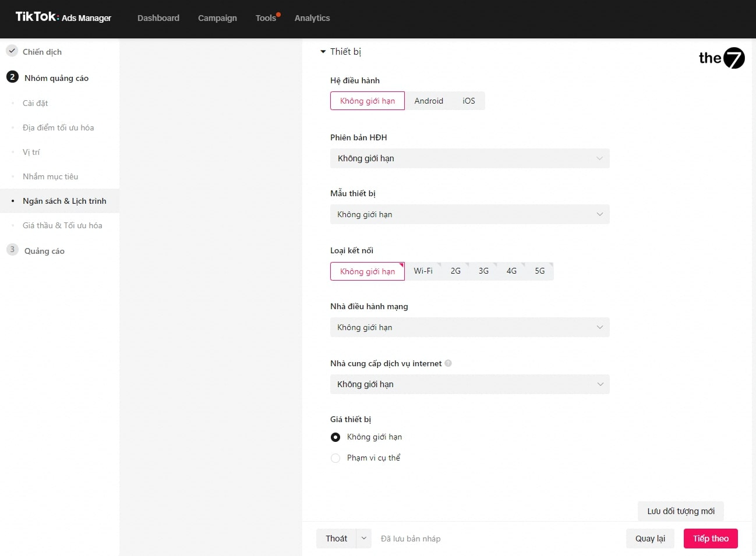
Task: Click Lưu đối tượng mới button
Action: (680, 511)
